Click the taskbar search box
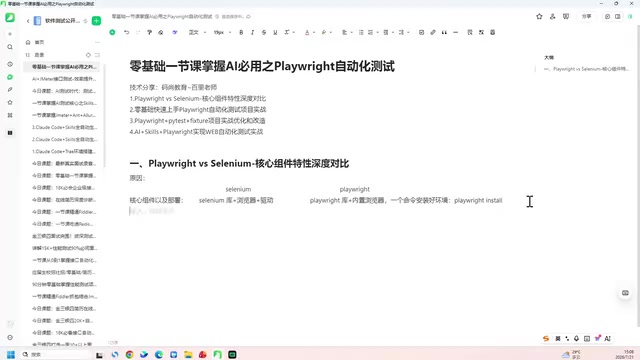The height and width of the screenshot is (360, 640). click(55, 354)
